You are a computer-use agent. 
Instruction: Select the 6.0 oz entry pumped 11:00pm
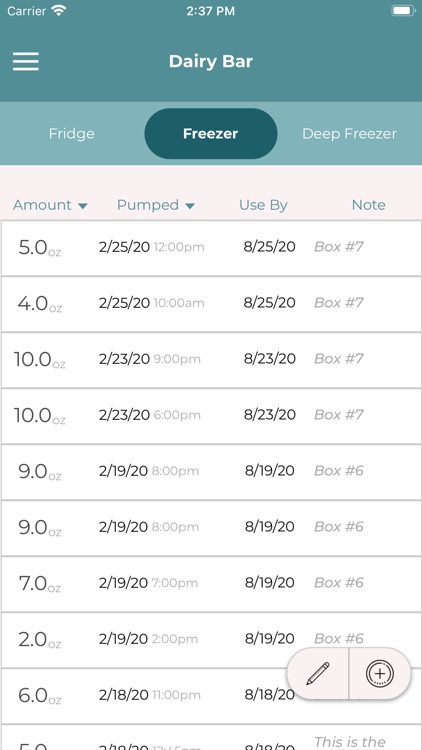pyautogui.click(x=211, y=695)
